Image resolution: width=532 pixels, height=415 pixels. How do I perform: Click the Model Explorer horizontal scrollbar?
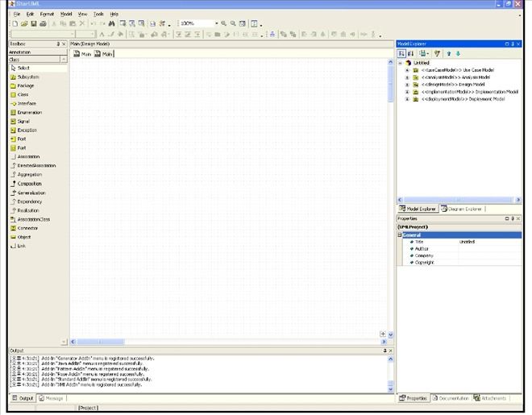pyautogui.click(x=459, y=200)
